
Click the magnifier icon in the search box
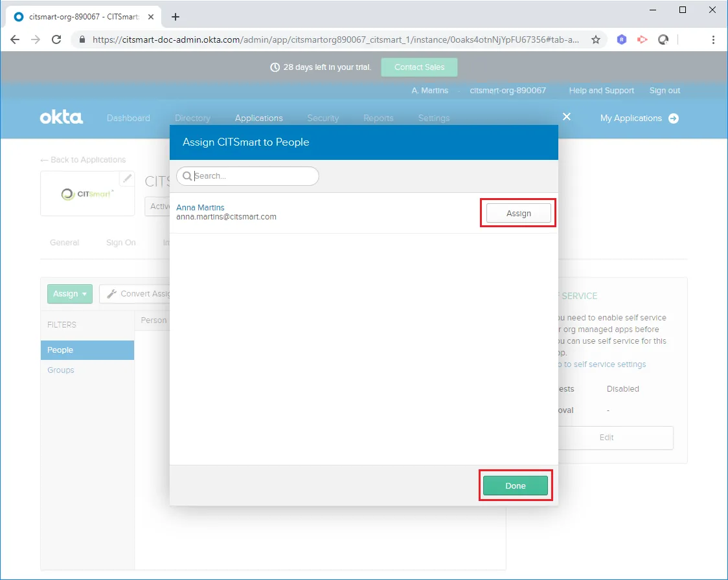[x=187, y=176]
